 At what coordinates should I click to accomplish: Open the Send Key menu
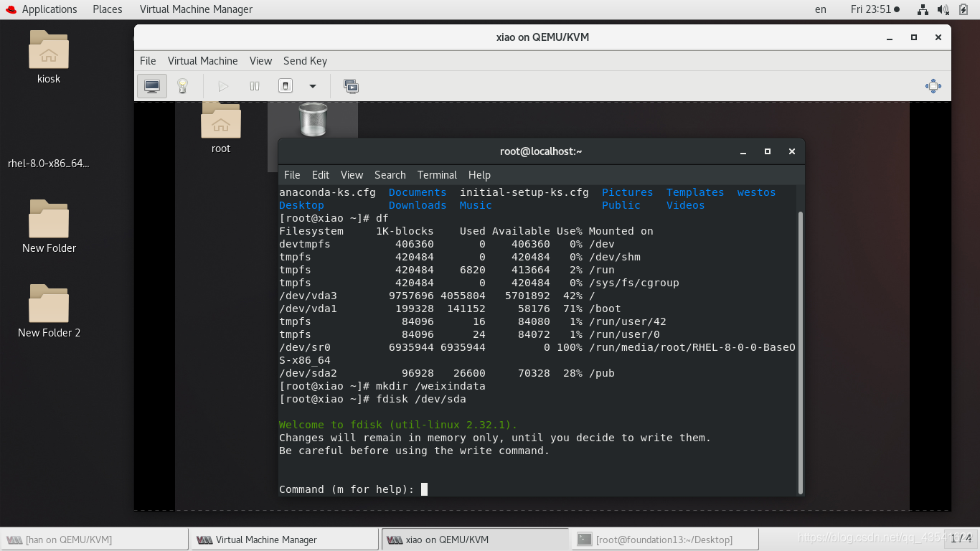305,61
